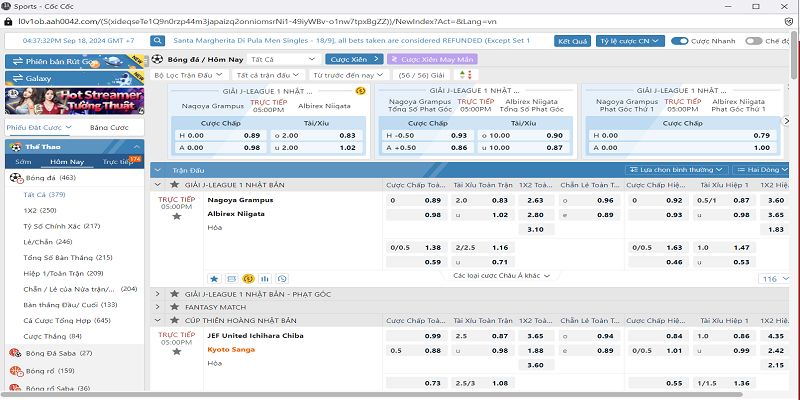Open the Tất cả trận đấu dropdown
The height and width of the screenshot is (400, 800).
268,75
